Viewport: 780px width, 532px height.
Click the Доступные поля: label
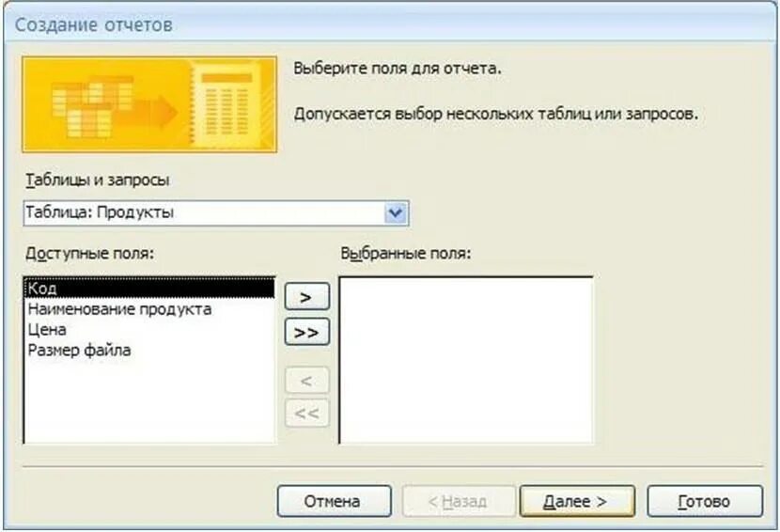click(x=89, y=253)
